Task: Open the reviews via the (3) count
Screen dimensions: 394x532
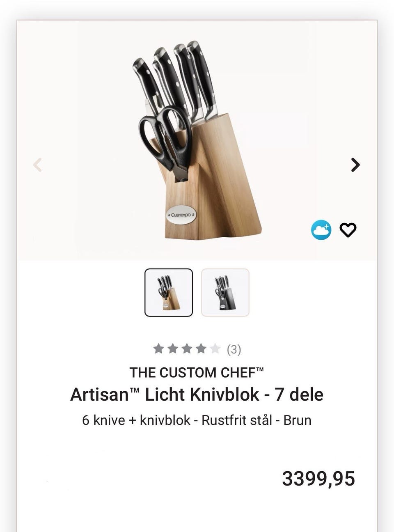Action: (234, 349)
